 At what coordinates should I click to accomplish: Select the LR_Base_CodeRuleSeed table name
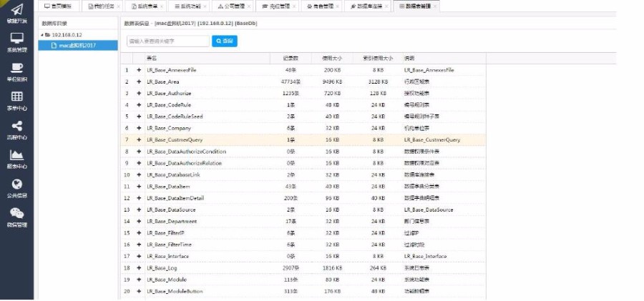(x=175, y=117)
